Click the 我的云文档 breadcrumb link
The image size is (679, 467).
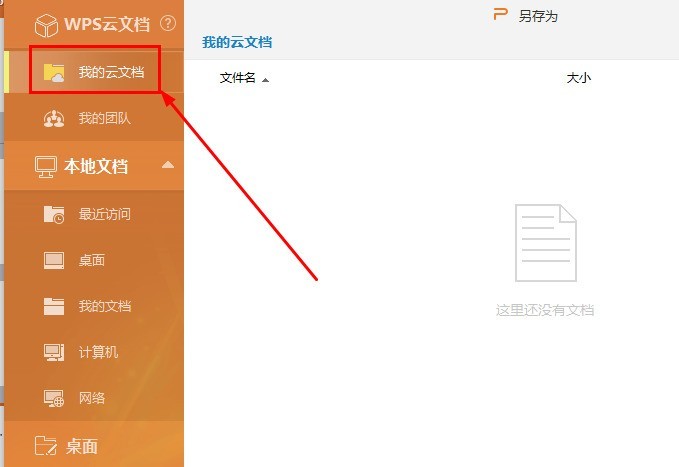coord(237,42)
